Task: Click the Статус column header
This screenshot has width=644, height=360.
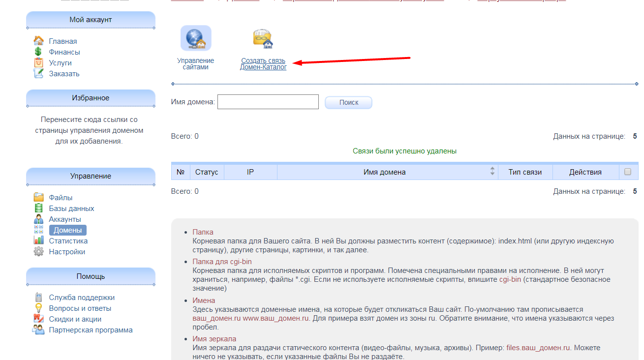Action: pyautogui.click(x=207, y=172)
